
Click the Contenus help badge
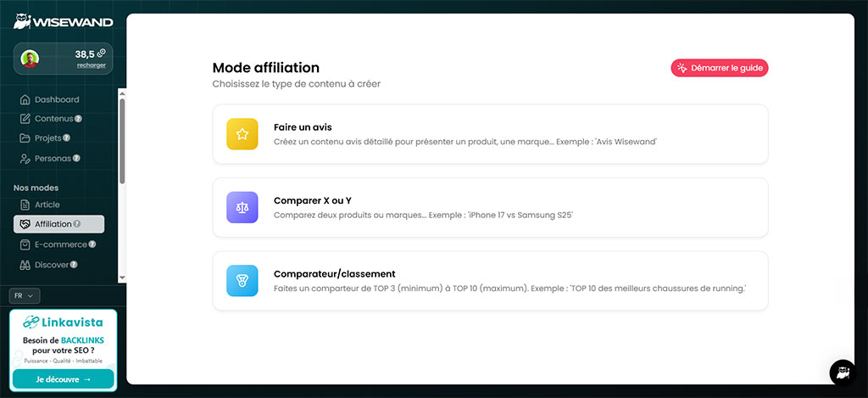(x=79, y=119)
